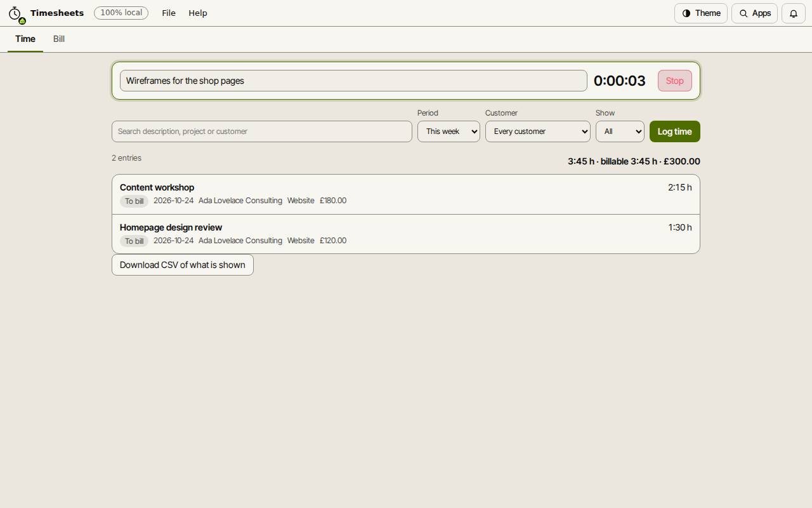Open the Customer dropdown
The width and height of the screenshot is (812, 508).
(538, 131)
